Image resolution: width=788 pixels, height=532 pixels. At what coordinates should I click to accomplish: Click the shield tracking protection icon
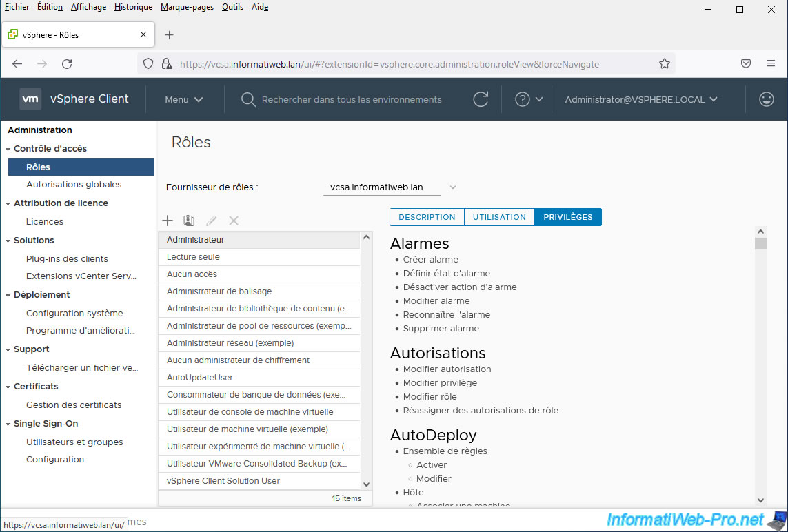click(x=148, y=64)
